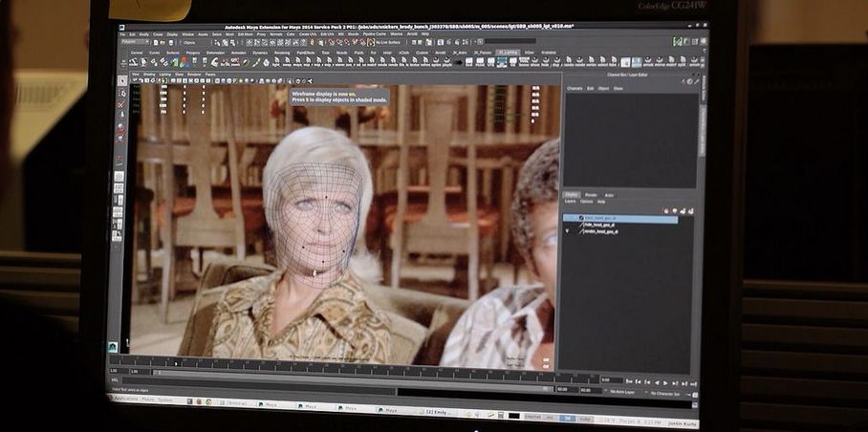
Task: Open the Window menu
Action: pyautogui.click(x=187, y=34)
